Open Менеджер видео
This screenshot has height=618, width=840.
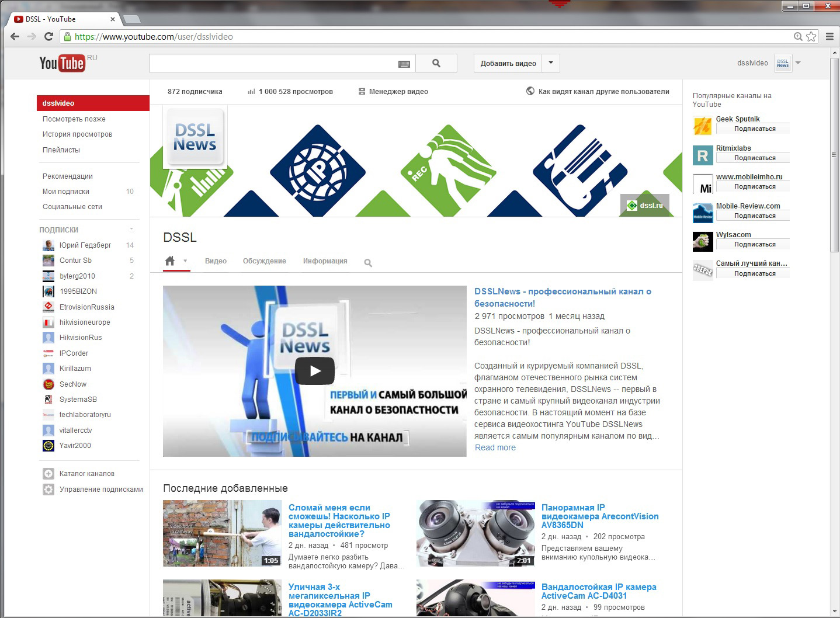pos(393,92)
